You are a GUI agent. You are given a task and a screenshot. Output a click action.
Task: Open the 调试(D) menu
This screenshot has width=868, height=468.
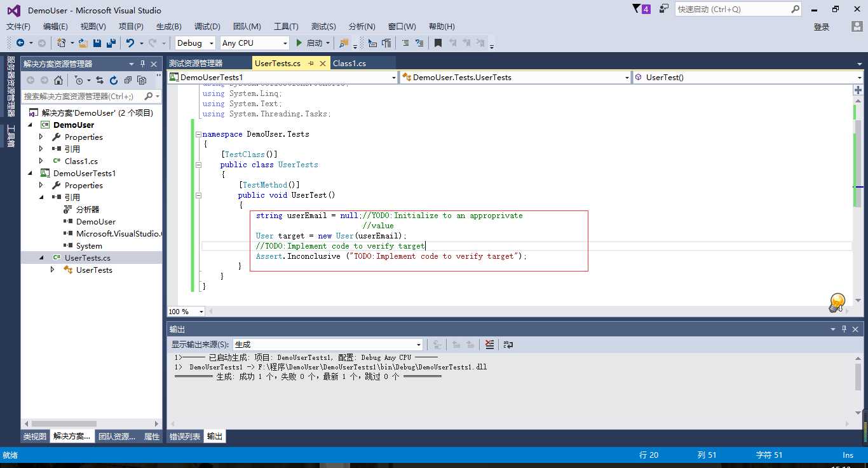pos(207,27)
